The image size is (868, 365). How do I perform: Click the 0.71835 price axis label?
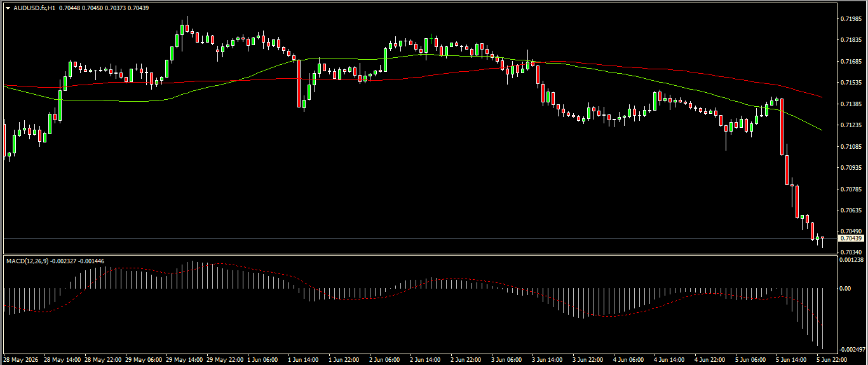point(850,40)
